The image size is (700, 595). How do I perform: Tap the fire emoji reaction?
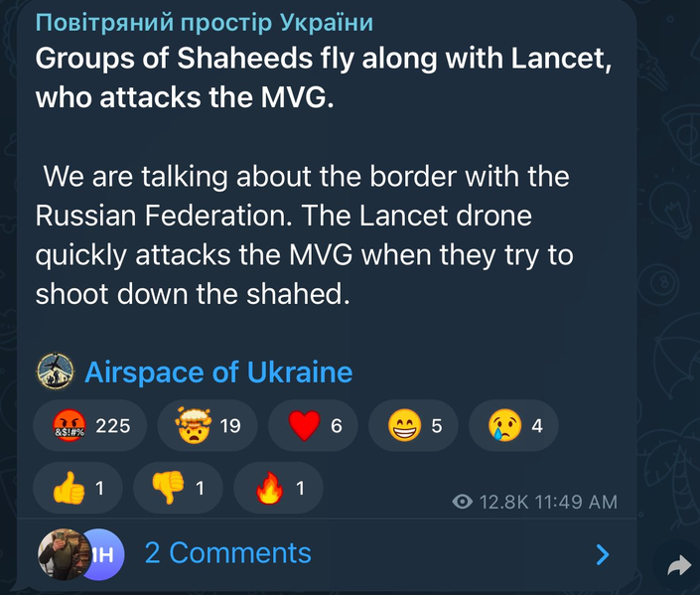click(277, 488)
